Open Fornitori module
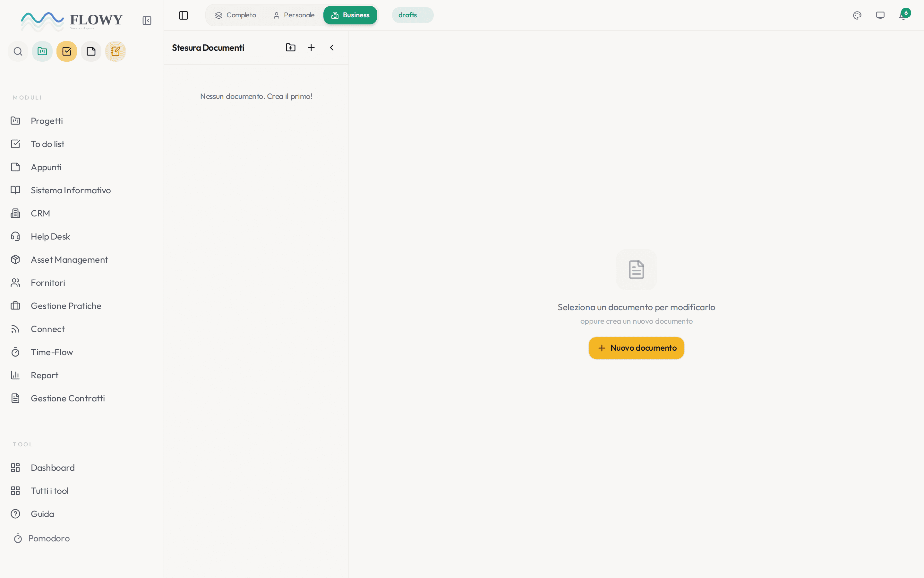Image resolution: width=924 pixels, height=578 pixels. tap(82, 283)
